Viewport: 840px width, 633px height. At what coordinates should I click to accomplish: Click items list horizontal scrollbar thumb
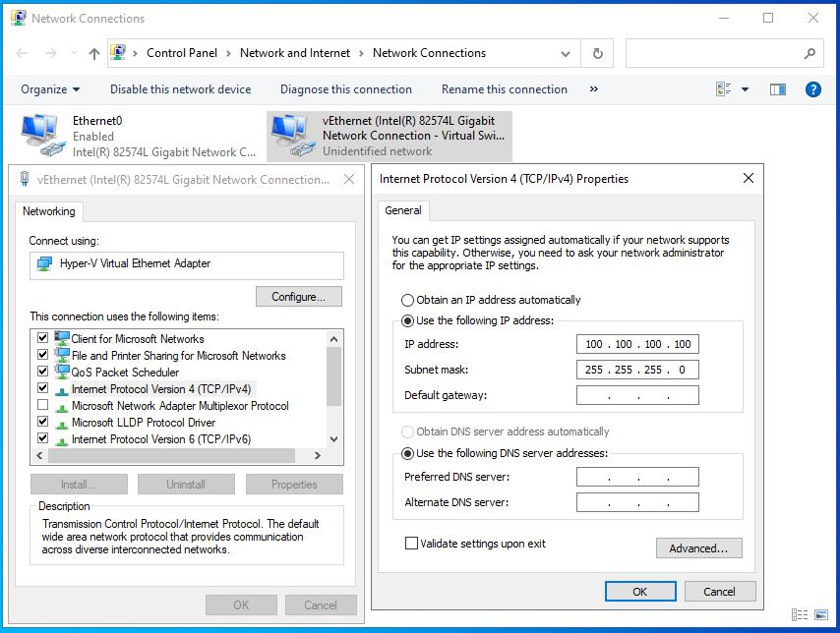click(x=171, y=456)
